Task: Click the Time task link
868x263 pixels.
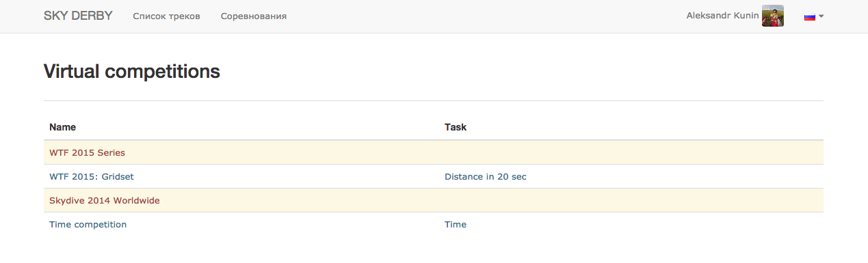Action: click(456, 224)
